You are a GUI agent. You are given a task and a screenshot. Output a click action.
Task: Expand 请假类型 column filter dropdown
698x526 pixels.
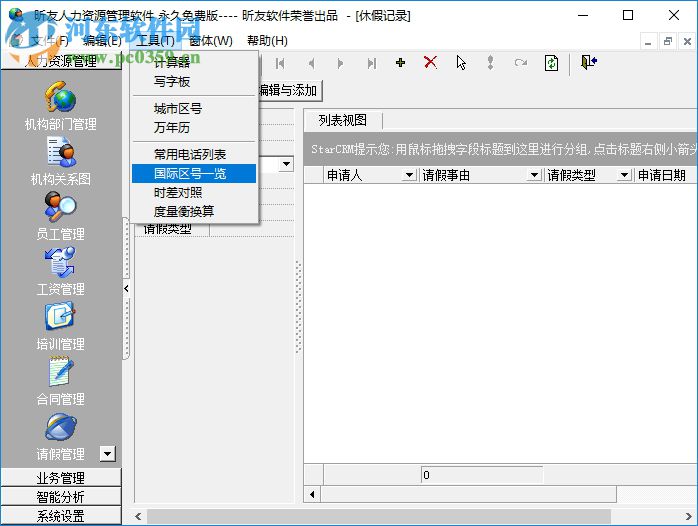(x=625, y=175)
